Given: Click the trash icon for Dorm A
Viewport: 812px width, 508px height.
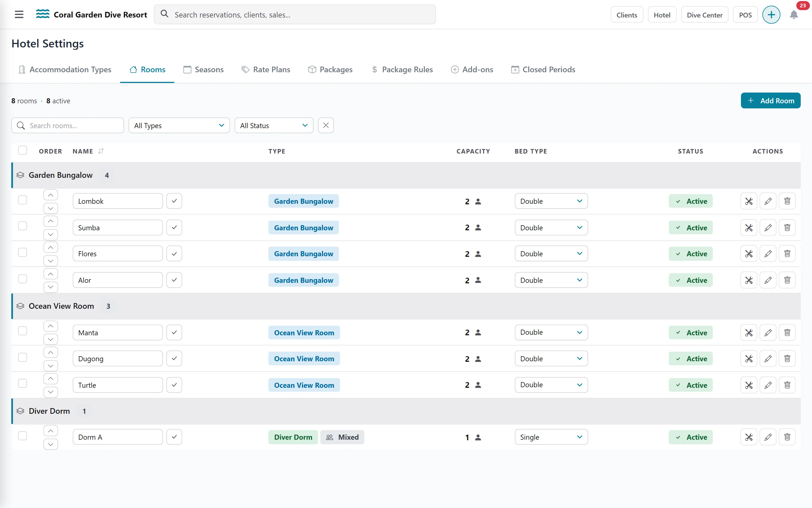Looking at the screenshot, I should (787, 437).
